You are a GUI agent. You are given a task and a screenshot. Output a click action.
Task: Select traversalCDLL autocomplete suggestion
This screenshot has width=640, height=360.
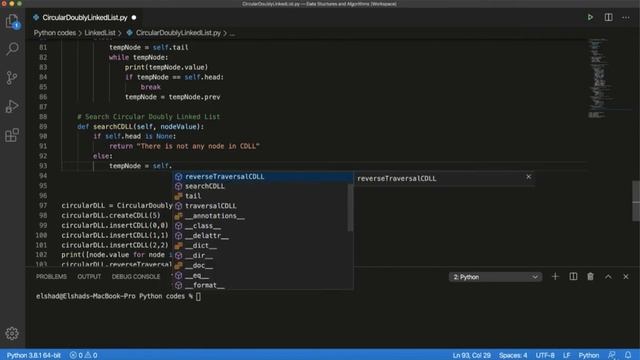click(x=260, y=206)
